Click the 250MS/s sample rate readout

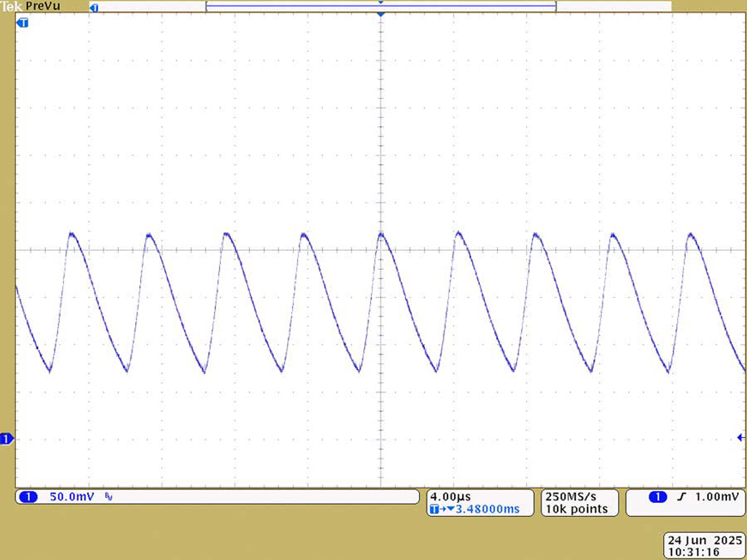(x=571, y=497)
